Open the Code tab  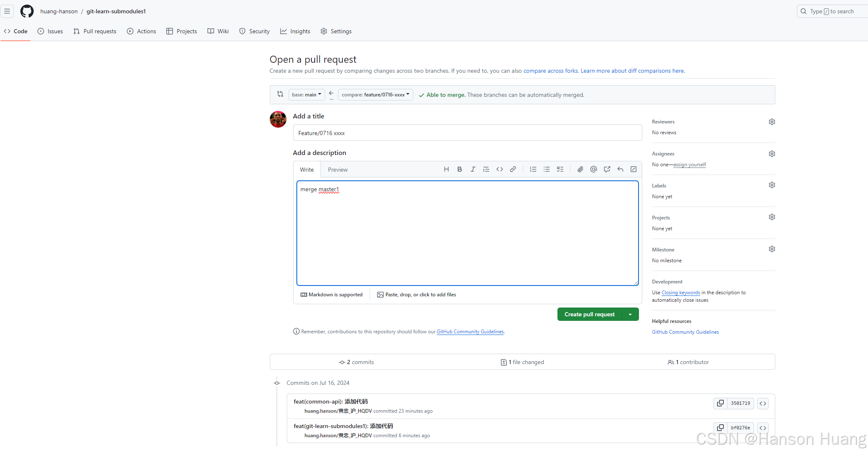[16, 31]
